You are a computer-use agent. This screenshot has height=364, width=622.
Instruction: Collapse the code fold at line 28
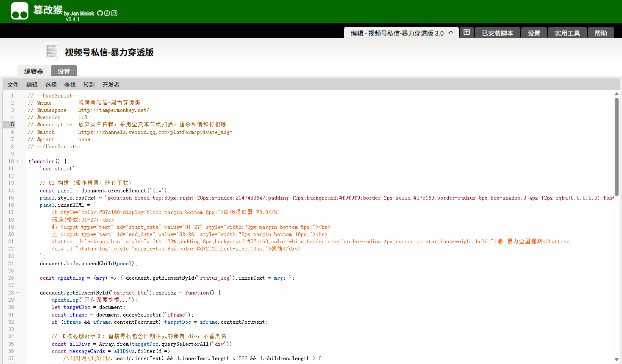(17, 293)
